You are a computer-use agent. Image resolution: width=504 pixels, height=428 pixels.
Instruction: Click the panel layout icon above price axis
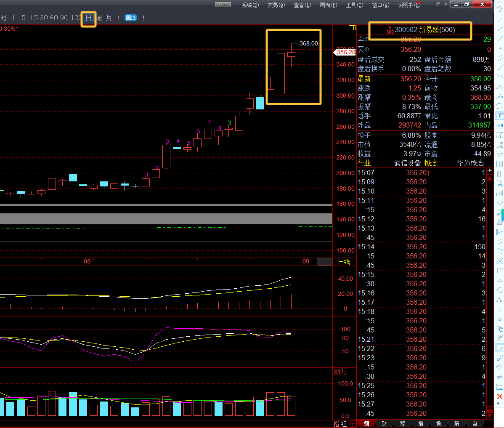352,28
